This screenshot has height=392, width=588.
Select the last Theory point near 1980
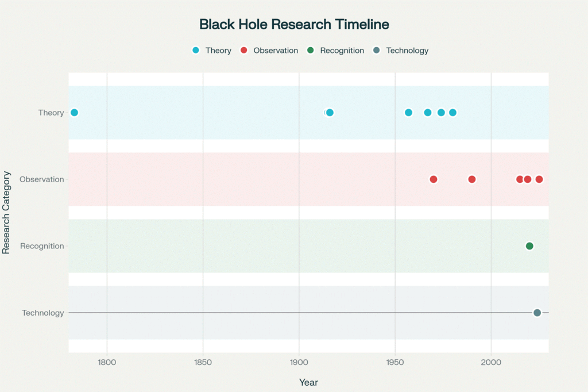coord(452,113)
